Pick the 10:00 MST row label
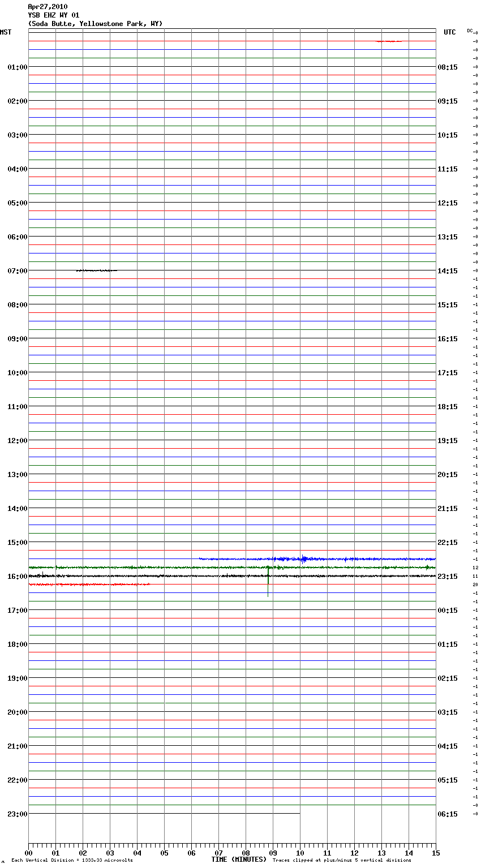The width and height of the screenshot is (481, 868). coord(18,373)
